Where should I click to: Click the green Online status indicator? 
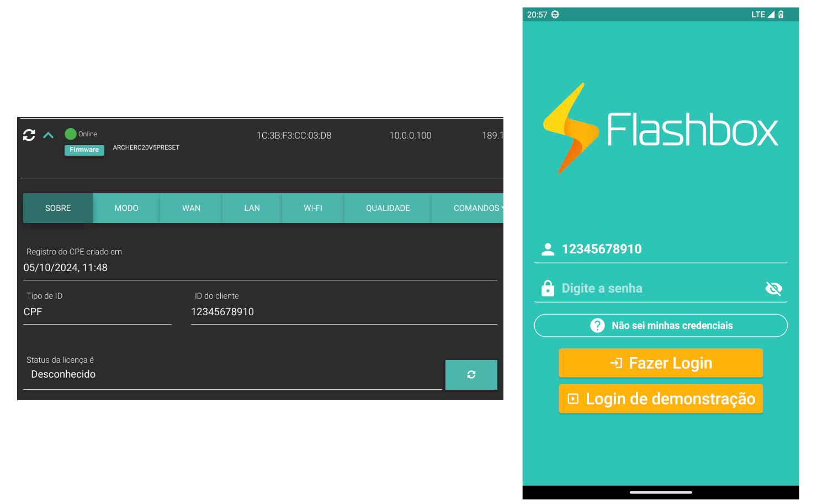pos(71,134)
